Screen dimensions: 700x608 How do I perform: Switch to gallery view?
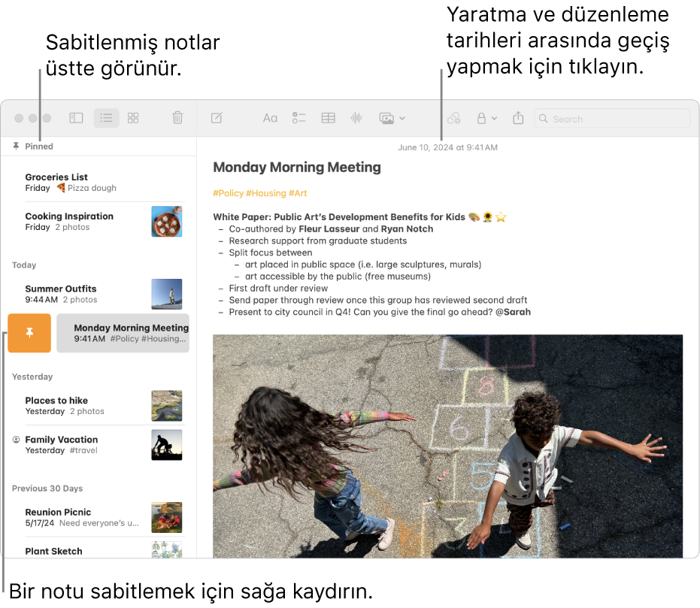point(133,118)
